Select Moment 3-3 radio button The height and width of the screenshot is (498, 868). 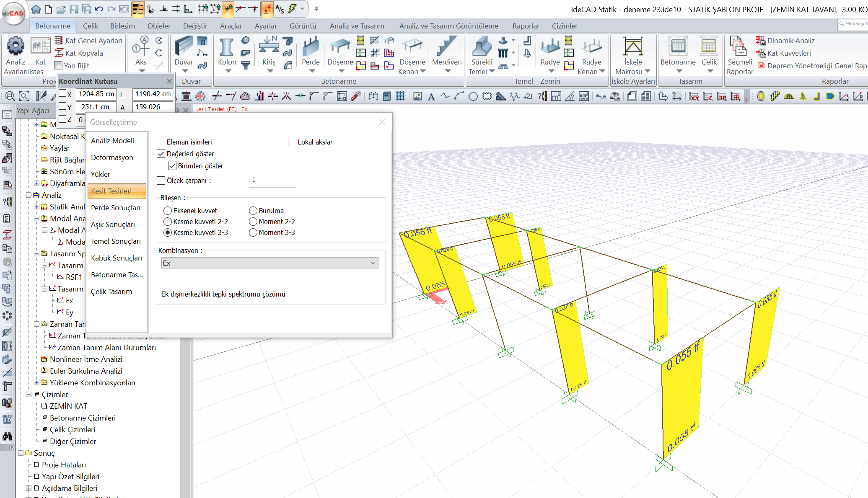(253, 232)
